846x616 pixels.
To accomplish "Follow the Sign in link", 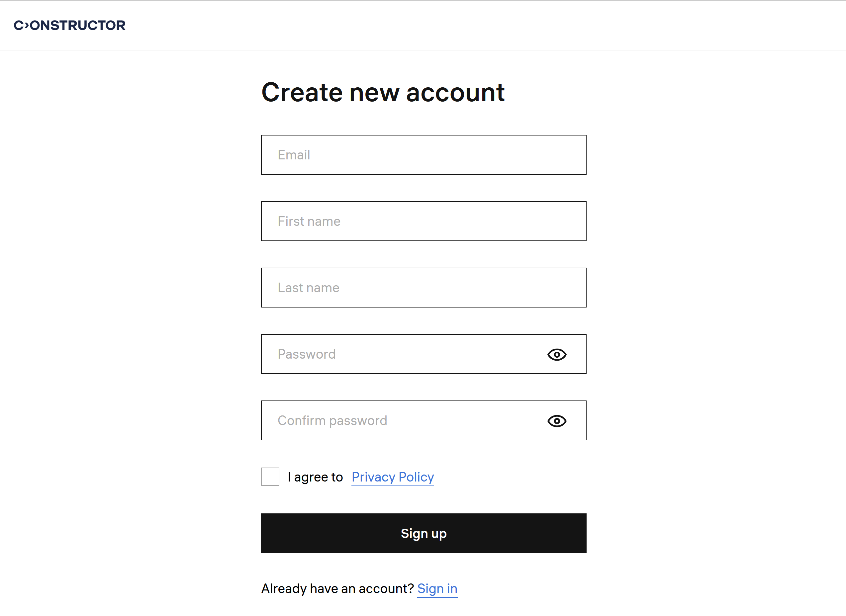I will pyautogui.click(x=437, y=588).
